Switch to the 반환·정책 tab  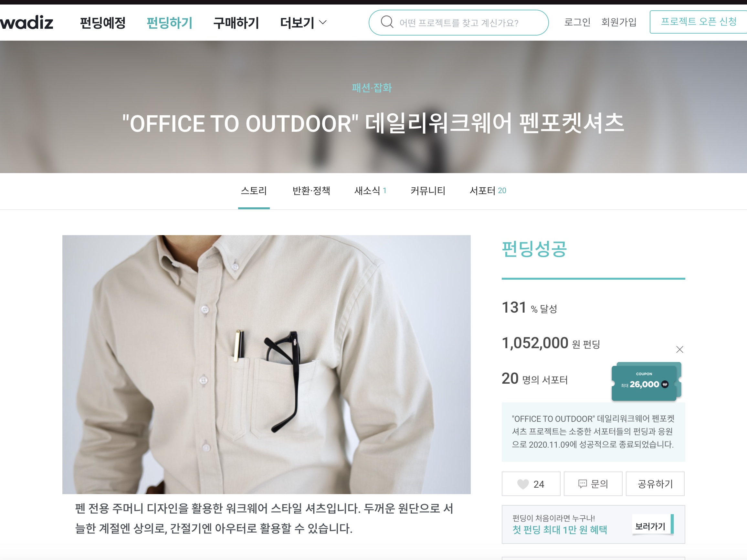311,191
